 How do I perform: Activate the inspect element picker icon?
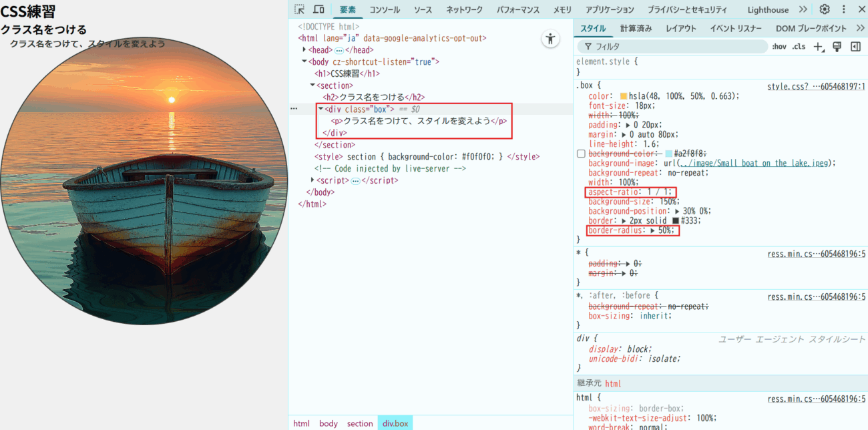click(300, 9)
